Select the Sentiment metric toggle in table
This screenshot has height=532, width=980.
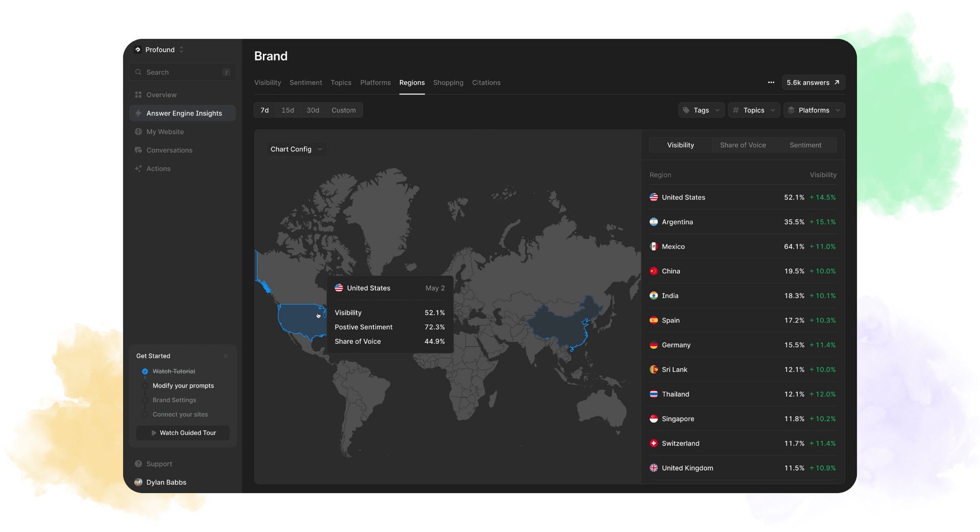[805, 145]
